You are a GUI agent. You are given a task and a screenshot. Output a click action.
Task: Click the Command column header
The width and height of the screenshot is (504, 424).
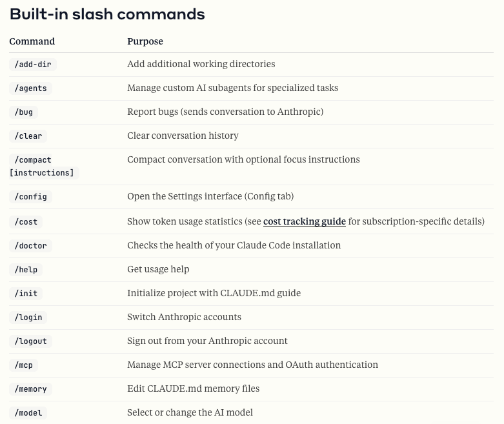(x=32, y=41)
